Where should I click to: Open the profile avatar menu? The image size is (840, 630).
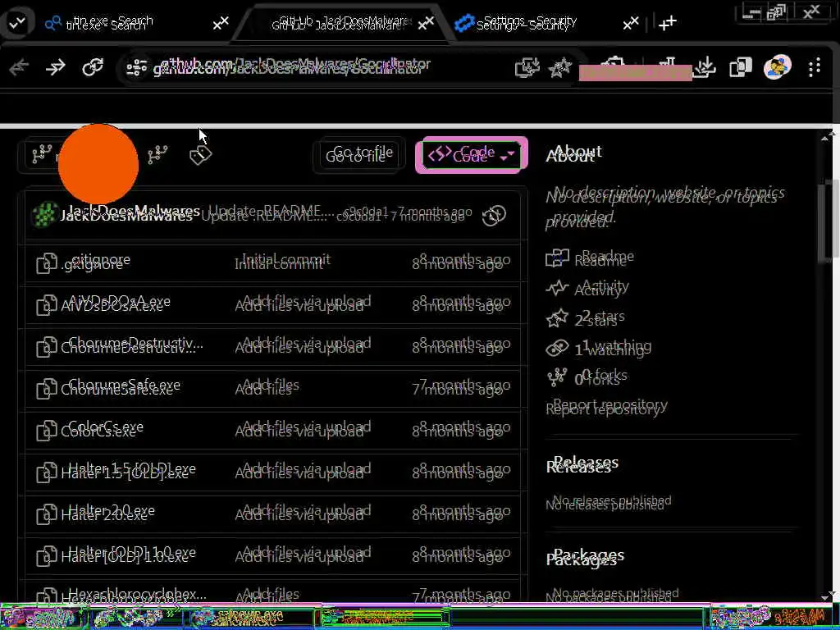point(778,67)
